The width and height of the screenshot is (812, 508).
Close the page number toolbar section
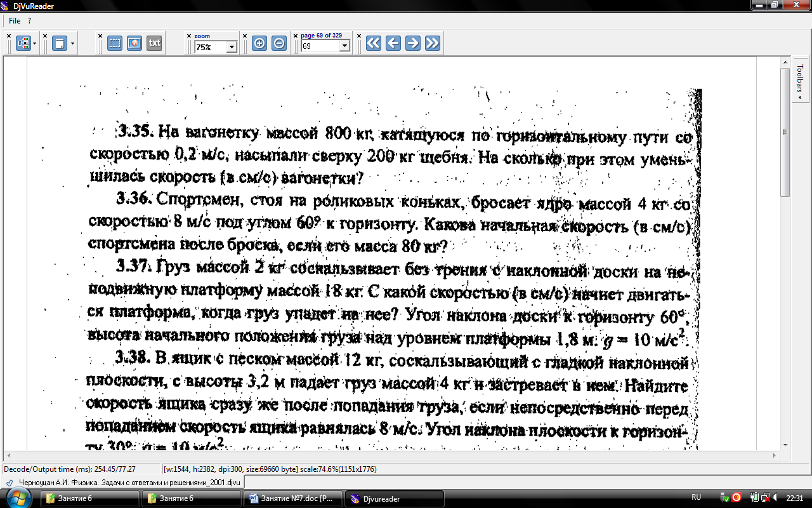[296, 36]
